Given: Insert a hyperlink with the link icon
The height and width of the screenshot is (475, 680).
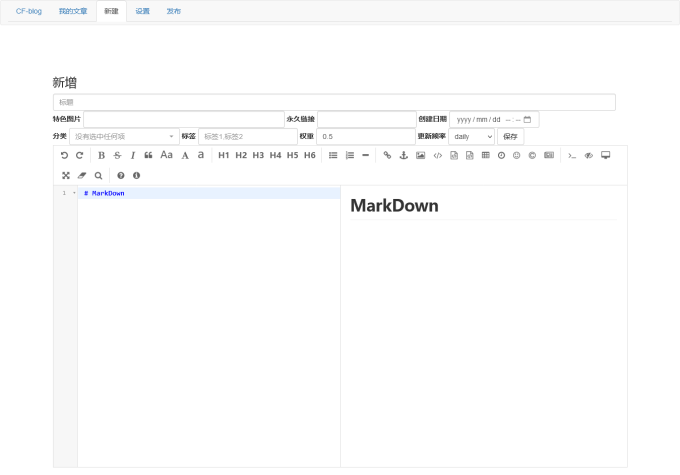Looking at the screenshot, I should coord(387,155).
